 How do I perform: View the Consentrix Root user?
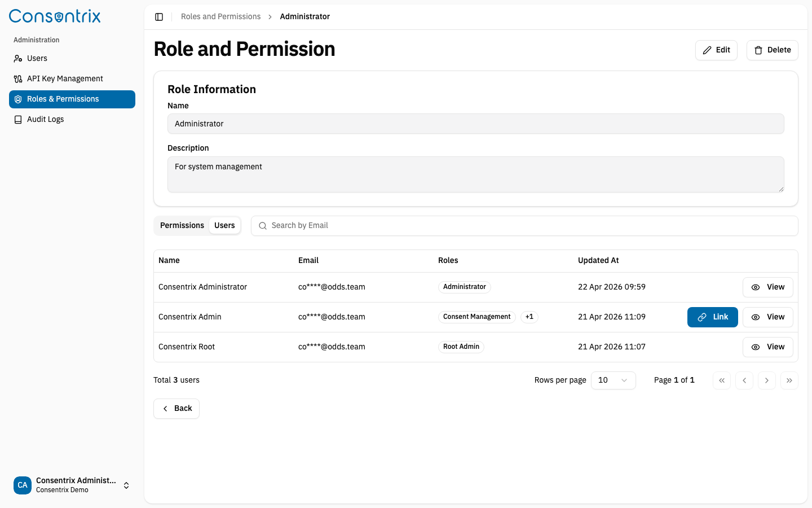pyautogui.click(x=767, y=347)
